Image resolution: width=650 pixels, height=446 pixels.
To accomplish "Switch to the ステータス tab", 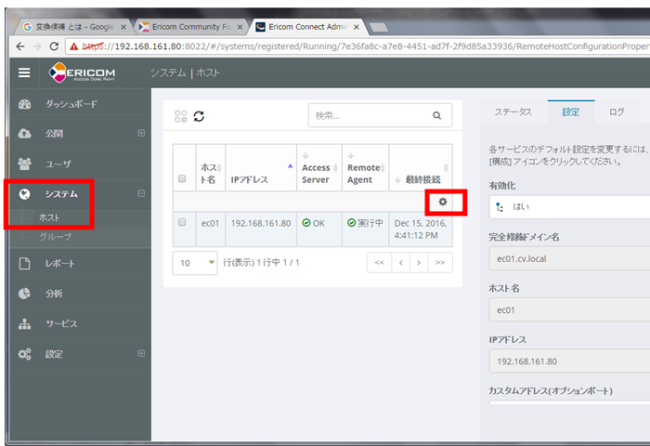I will coord(513,112).
